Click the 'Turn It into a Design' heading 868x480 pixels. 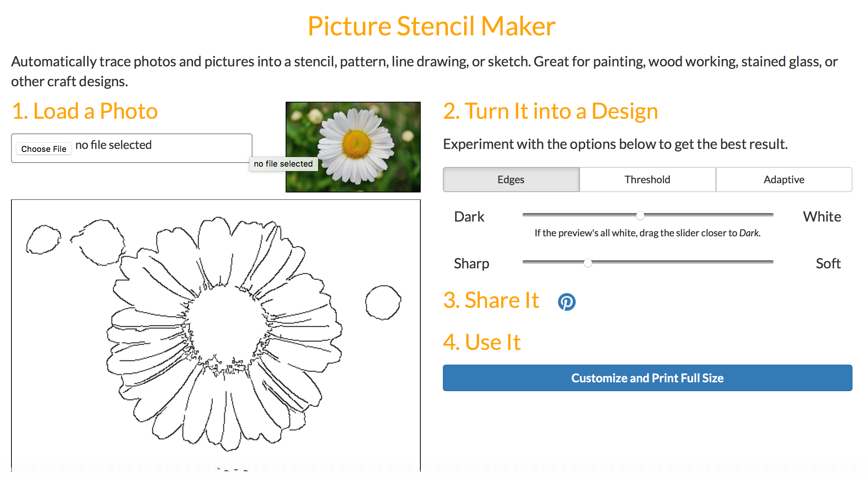point(550,110)
